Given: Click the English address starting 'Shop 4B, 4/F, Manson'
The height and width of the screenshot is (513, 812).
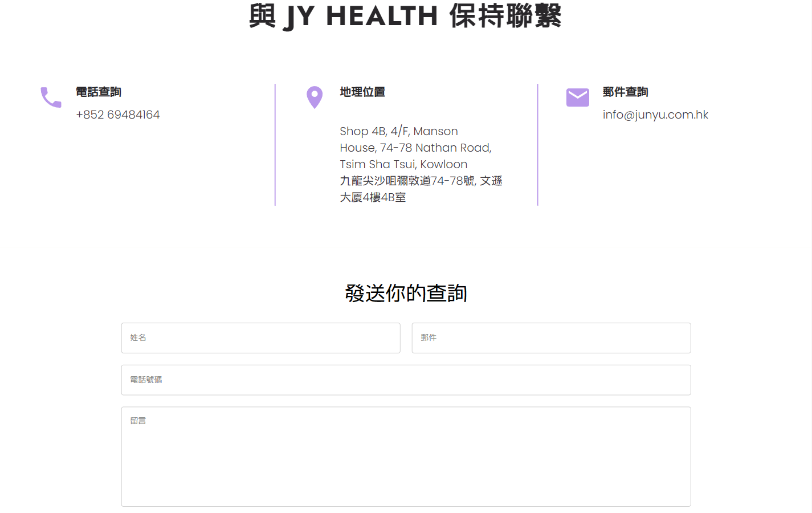Looking at the screenshot, I should pyautogui.click(x=415, y=148).
